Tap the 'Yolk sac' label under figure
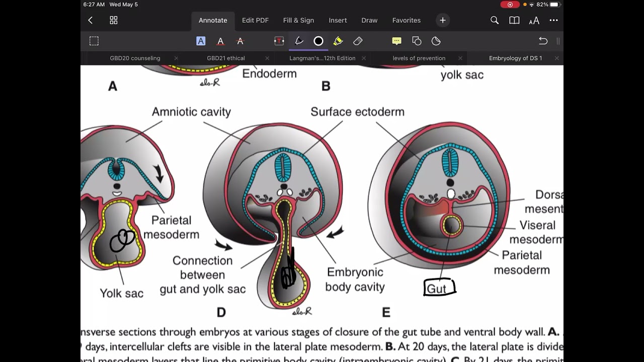The width and height of the screenshot is (644, 362). tap(121, 293)
